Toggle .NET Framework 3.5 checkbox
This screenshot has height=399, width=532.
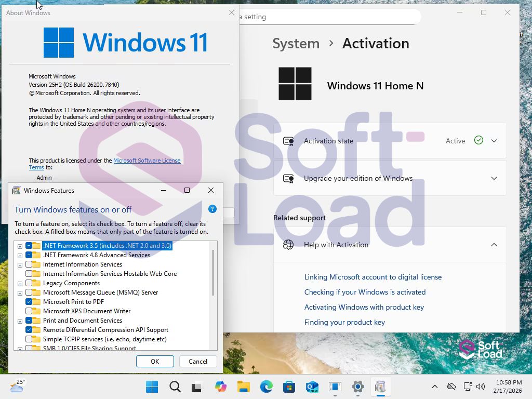(x=29, y=246)
